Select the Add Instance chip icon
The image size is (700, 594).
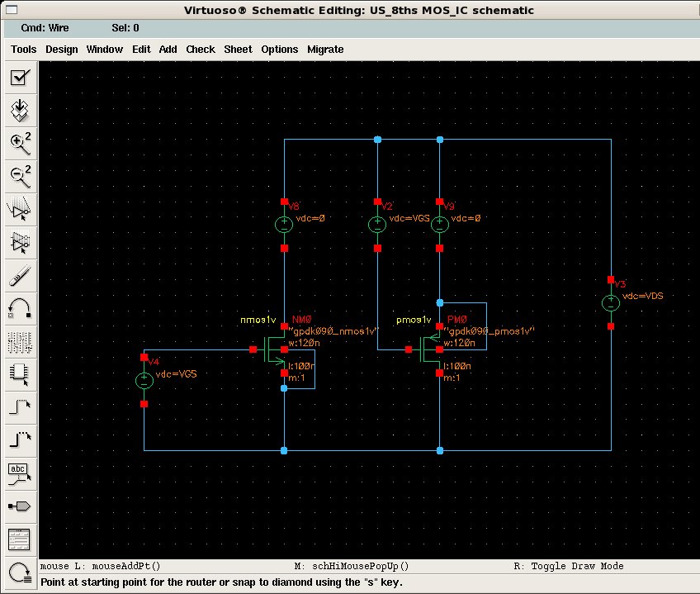click(20, 374)
